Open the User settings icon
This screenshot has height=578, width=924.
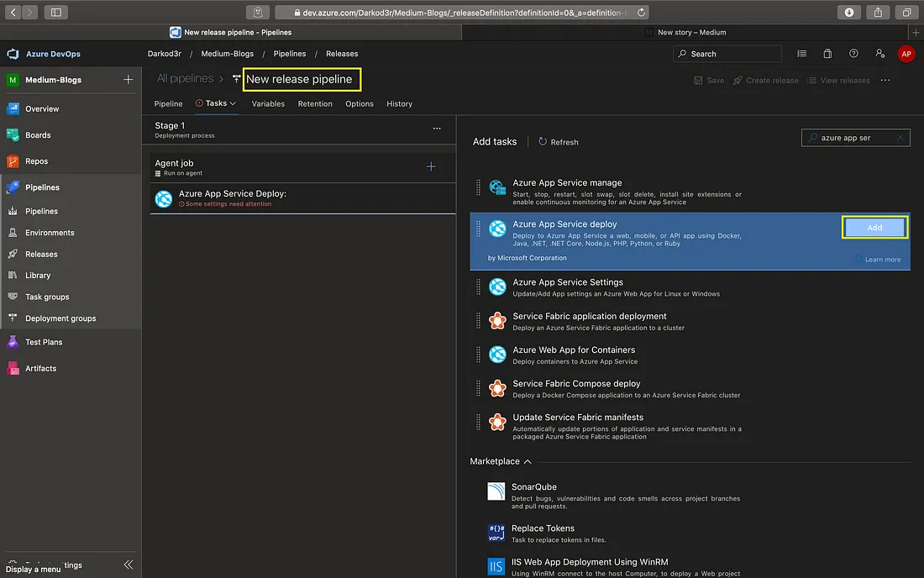coord(879,54)
